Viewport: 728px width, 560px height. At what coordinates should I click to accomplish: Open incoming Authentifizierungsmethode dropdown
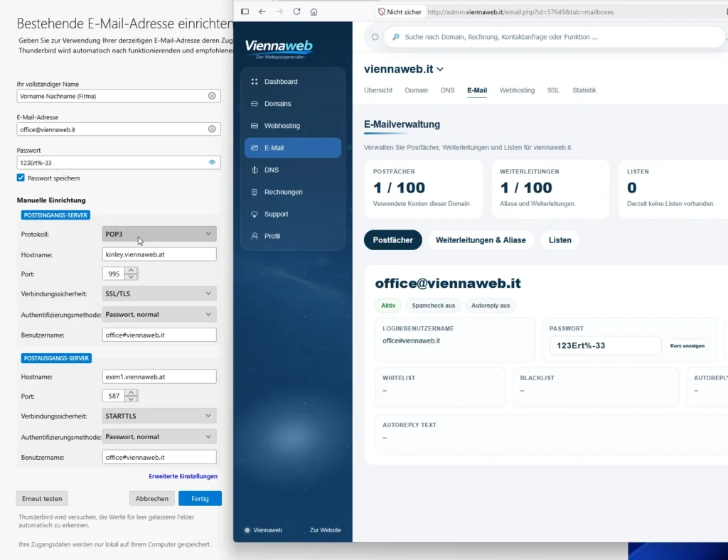click(159, 314)
